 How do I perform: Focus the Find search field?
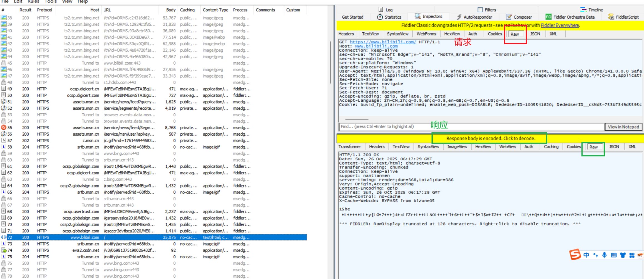(471, 127)
